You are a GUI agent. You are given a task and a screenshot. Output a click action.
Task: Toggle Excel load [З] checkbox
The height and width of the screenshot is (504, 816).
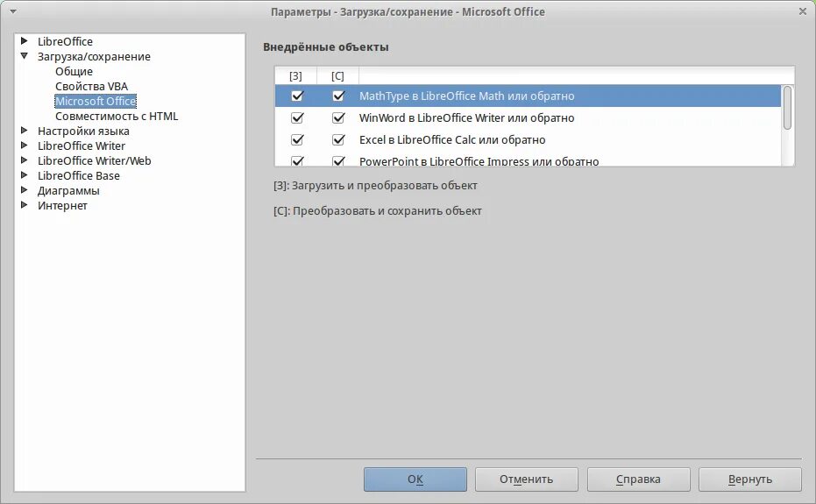297,139
